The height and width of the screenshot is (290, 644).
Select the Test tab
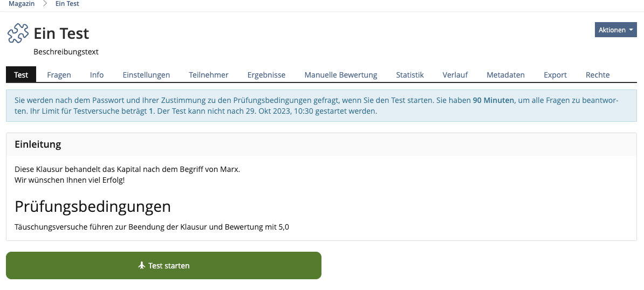coord(21,75)
